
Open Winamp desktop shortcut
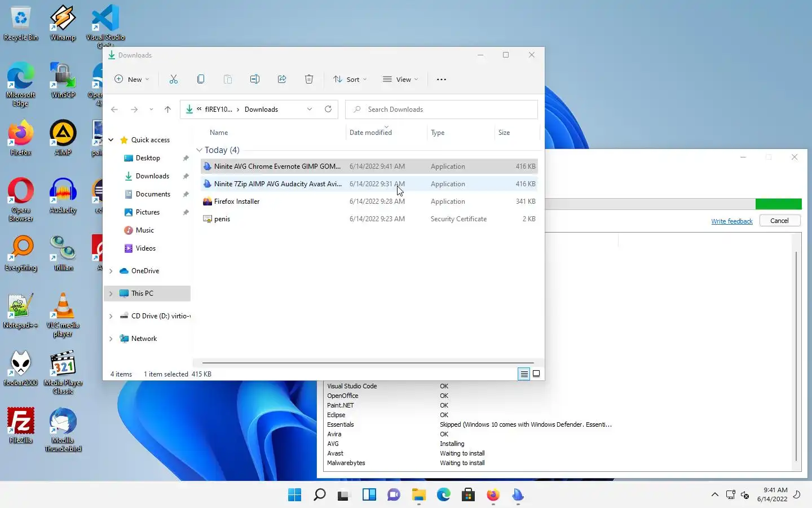coord(63,23)
